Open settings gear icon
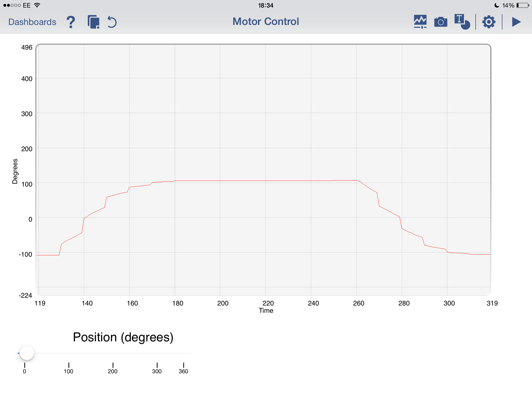The height and width of the screenshot is (399, 532). point(489,22)
